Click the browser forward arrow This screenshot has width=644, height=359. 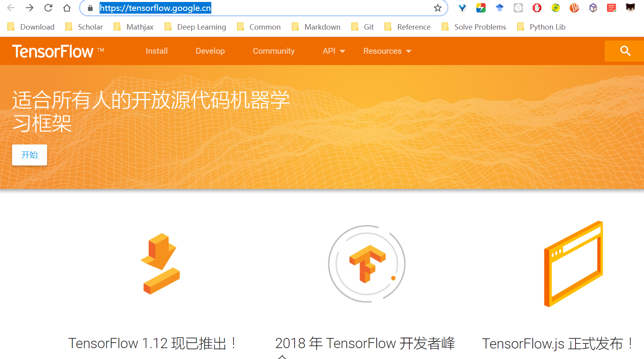[x=30, y=8]
